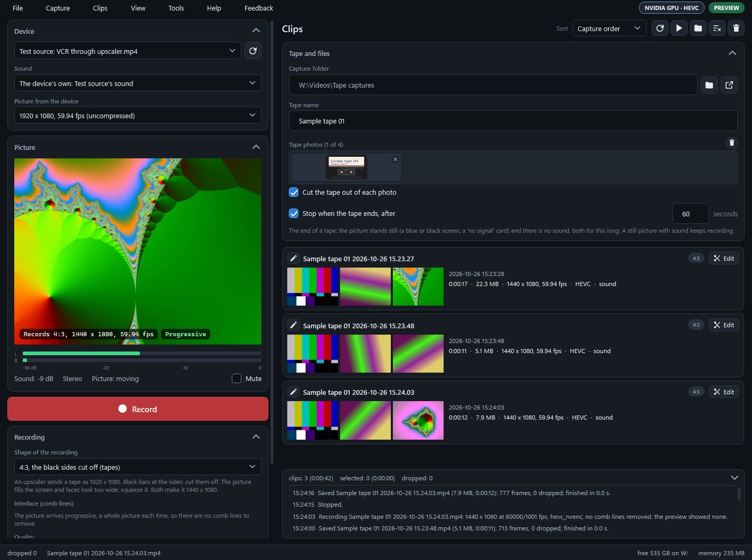Enable the Mute checkbox under the picture
This screenshot has height=560, width=752.
237,378
